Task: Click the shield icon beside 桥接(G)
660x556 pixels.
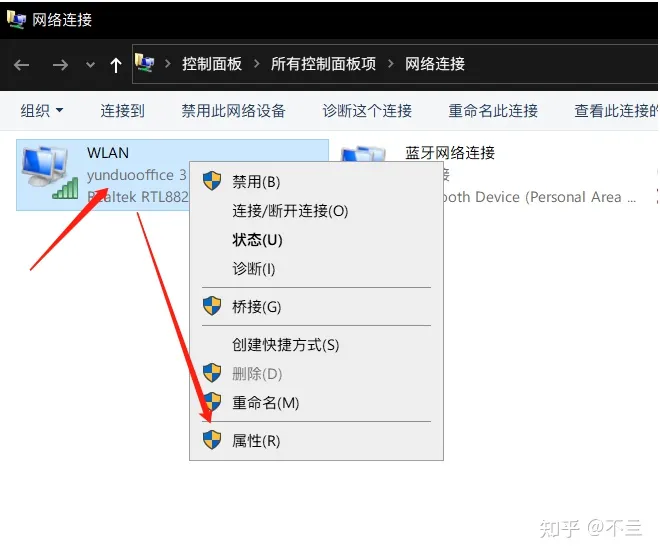Action: coord(212,306)
